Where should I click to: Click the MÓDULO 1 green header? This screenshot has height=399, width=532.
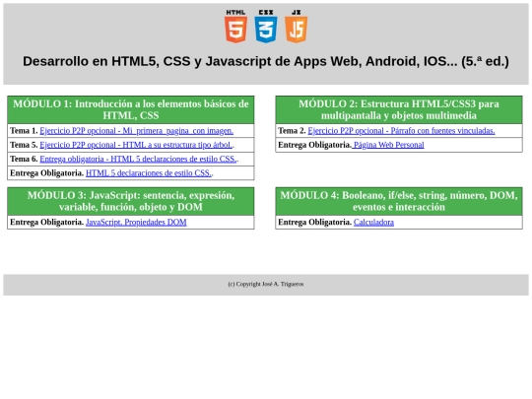(131, 109)
